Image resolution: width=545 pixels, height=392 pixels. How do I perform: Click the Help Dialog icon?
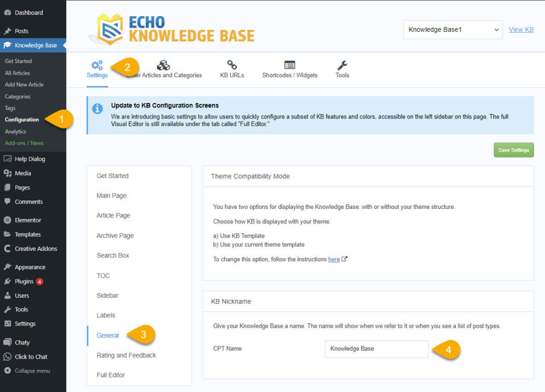click(7, 159)
